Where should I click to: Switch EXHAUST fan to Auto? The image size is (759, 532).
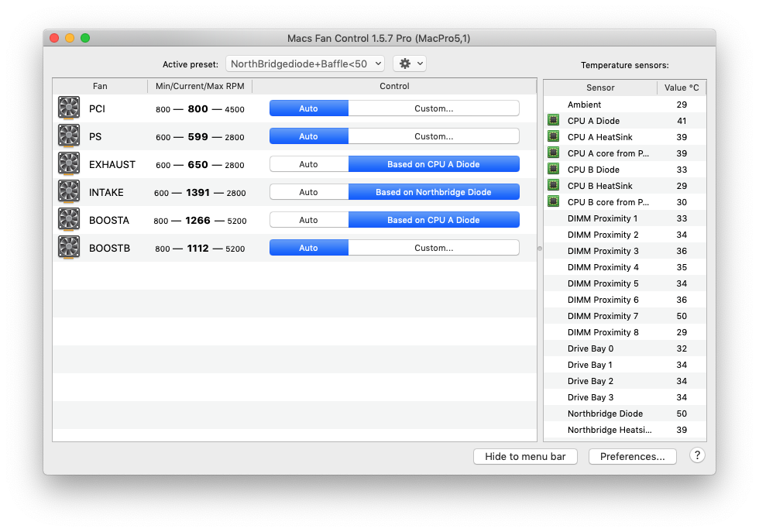309,164
